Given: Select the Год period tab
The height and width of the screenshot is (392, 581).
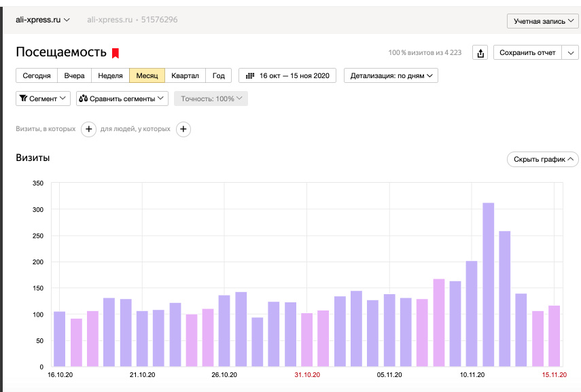Looking at the screenshot, I should (x=218, y=76).
